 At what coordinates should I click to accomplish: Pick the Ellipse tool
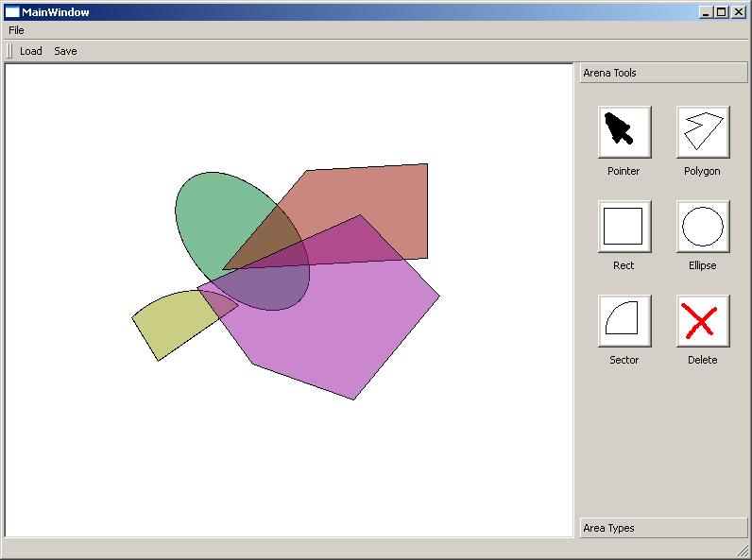[x=703, y=227]
